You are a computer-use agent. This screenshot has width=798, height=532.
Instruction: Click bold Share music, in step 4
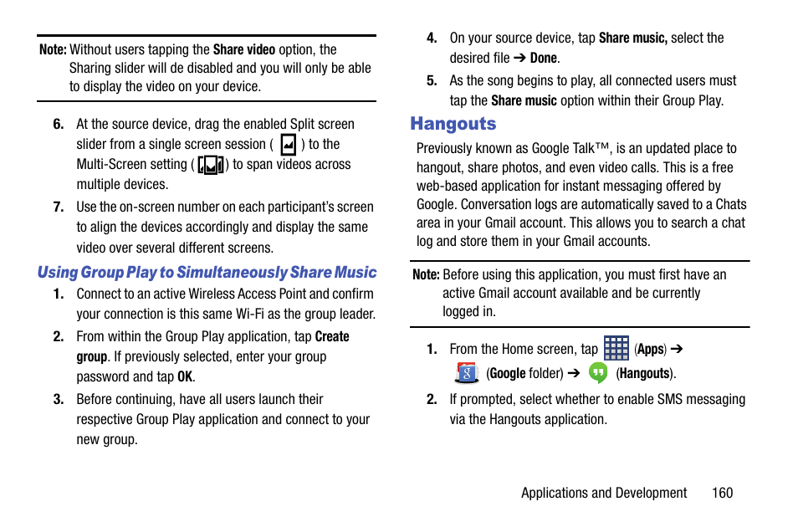pos(632,38)
